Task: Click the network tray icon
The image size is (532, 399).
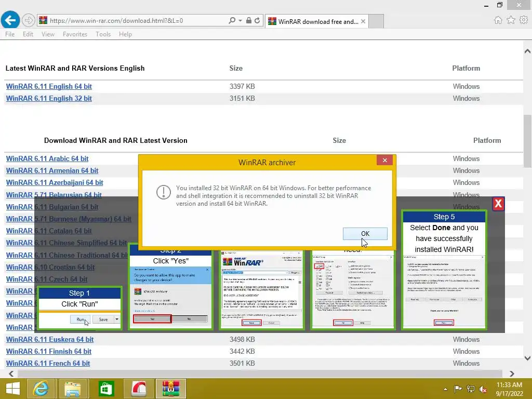Action: (471, 389)
